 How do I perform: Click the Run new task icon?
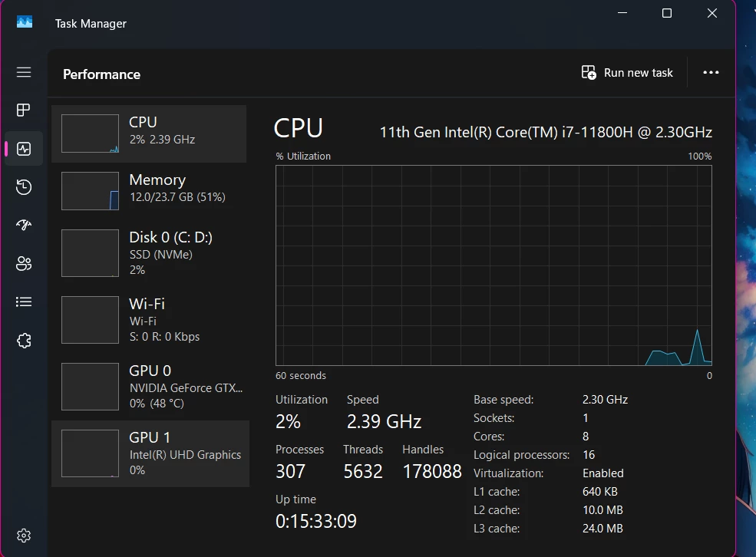pos(589,72)
